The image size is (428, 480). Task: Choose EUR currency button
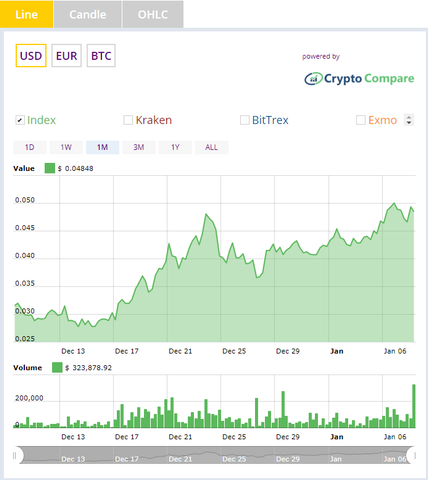click(66, 56)
